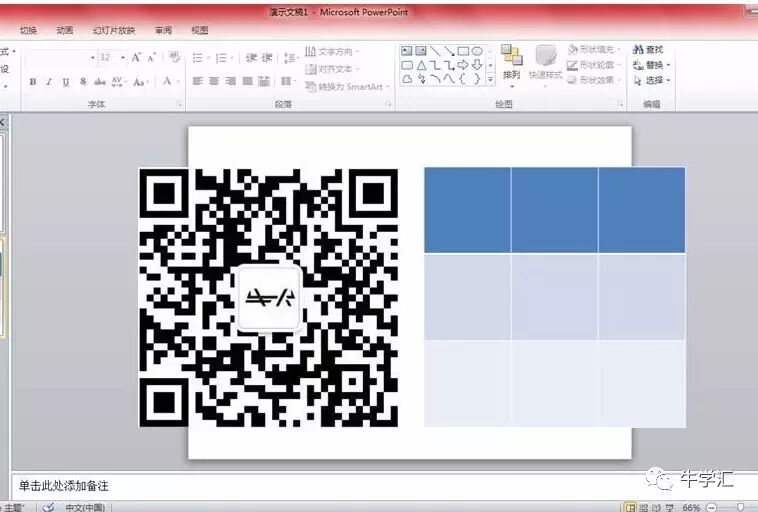Toggle Underline formatting
Viewport: 758px width, 512px height.
tap(66, 82)
